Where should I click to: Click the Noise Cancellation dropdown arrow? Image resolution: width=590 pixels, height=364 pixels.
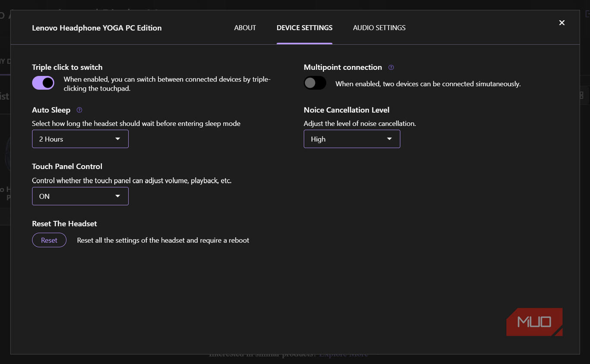click(389, 139)
